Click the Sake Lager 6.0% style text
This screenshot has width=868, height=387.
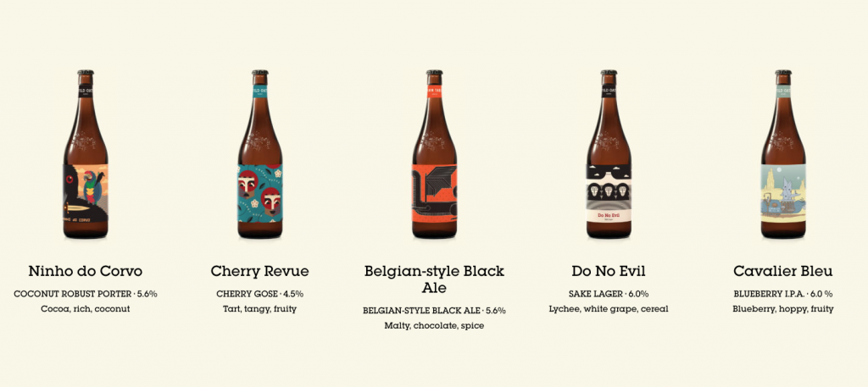[609, 294]
